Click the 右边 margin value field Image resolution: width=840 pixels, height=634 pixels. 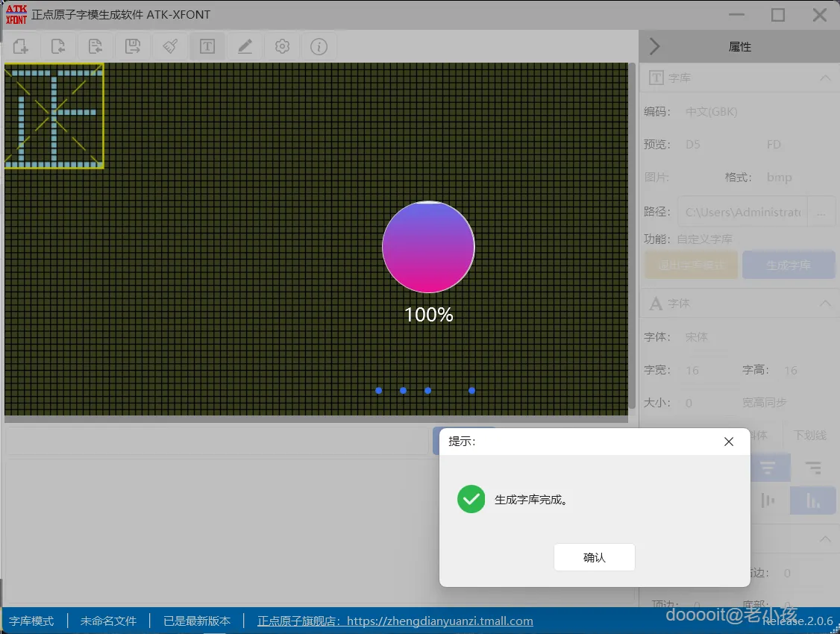click(787, 573)
